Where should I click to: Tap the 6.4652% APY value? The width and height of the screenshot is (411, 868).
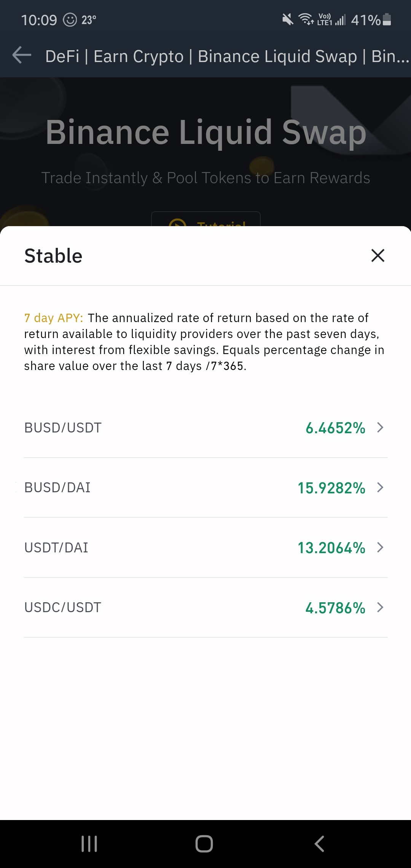point(335,428)
